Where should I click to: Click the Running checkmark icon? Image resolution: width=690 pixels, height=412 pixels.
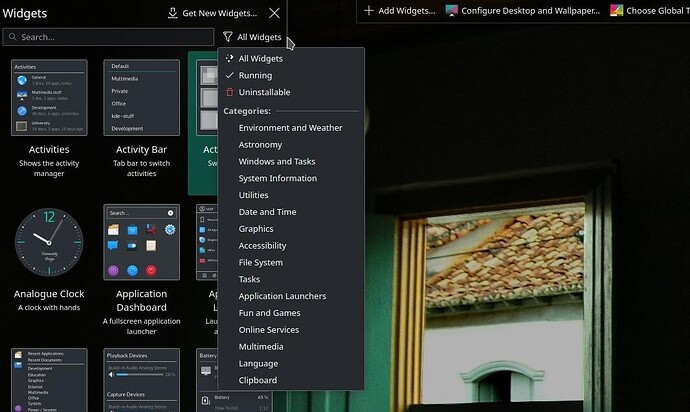[x=229, y=75]
